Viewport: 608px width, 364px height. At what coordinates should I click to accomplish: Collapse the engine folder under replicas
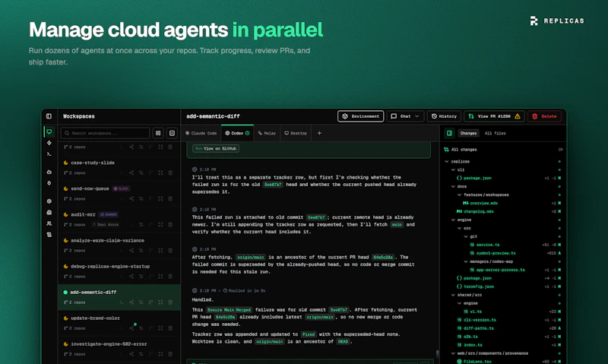pyautogui.click(x=453, y=220)
